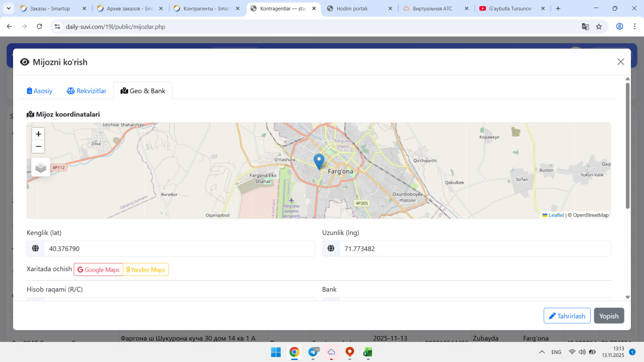Switch to the Asosiy tab
This screenshot has width=644, height=362.
[40, 91]
